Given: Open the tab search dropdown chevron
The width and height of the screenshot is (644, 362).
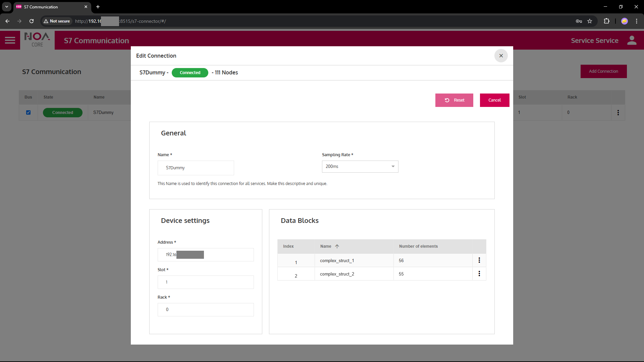Looking at the screenshot, I should (6, 7).
